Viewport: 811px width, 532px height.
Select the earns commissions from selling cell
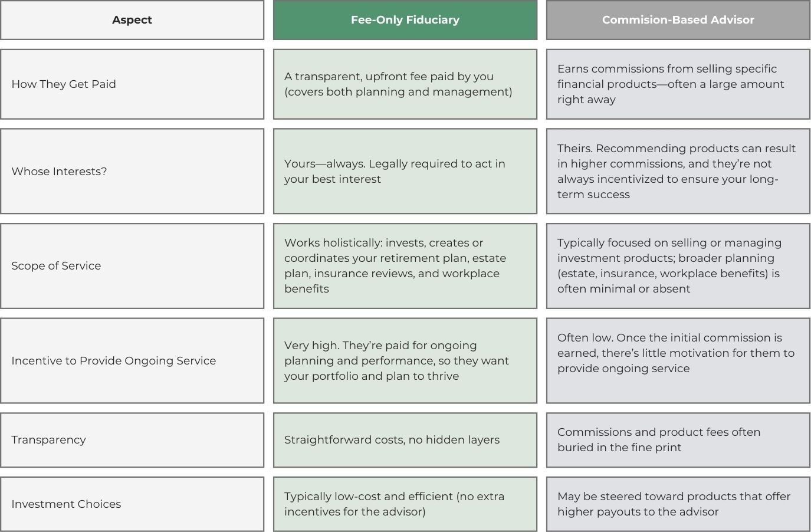point(678,84)
